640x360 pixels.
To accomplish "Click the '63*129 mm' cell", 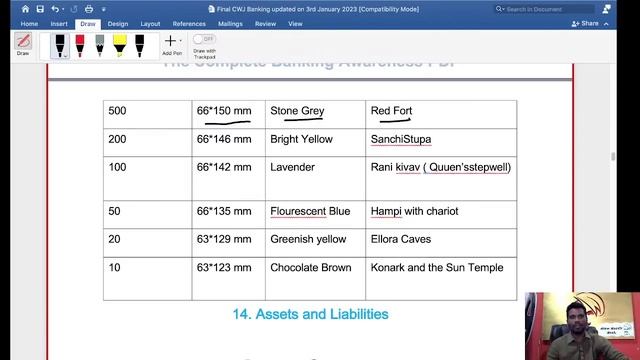I will click(228, 243).
